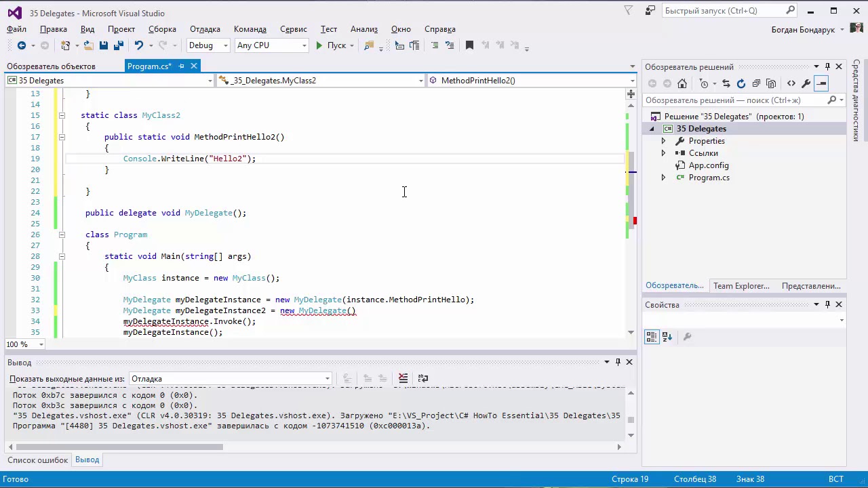Click the Home icon in Solution Explorer
The height and width of the screenshot is (488, 868).
(x=682, y=83)
